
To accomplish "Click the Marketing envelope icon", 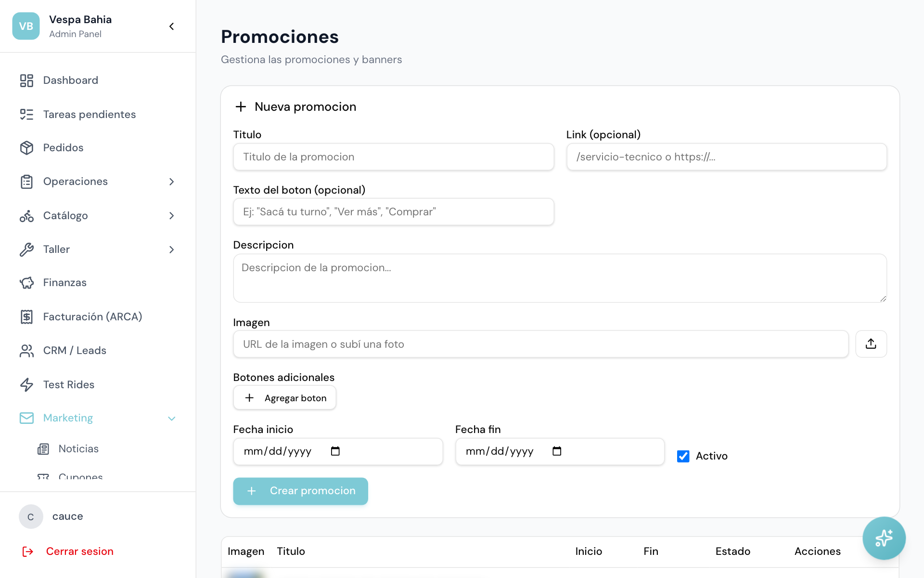I will pyautogui.click(x=26, y=418).
